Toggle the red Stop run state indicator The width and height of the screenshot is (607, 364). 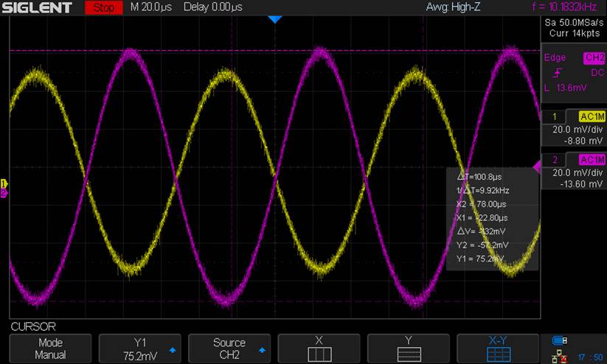[103, 8]
